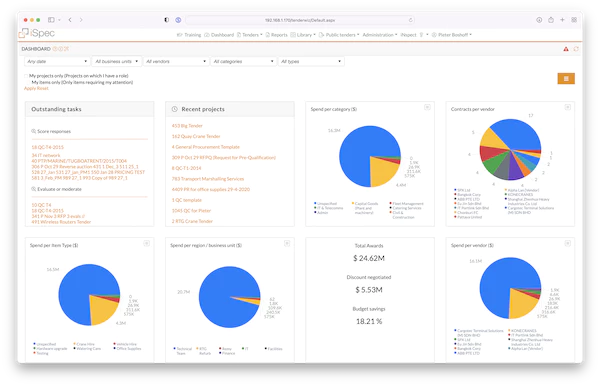Screen dimensions: 600x386
Task: Click the small orange icons beside DASHBOARD title
Action: 60,49
